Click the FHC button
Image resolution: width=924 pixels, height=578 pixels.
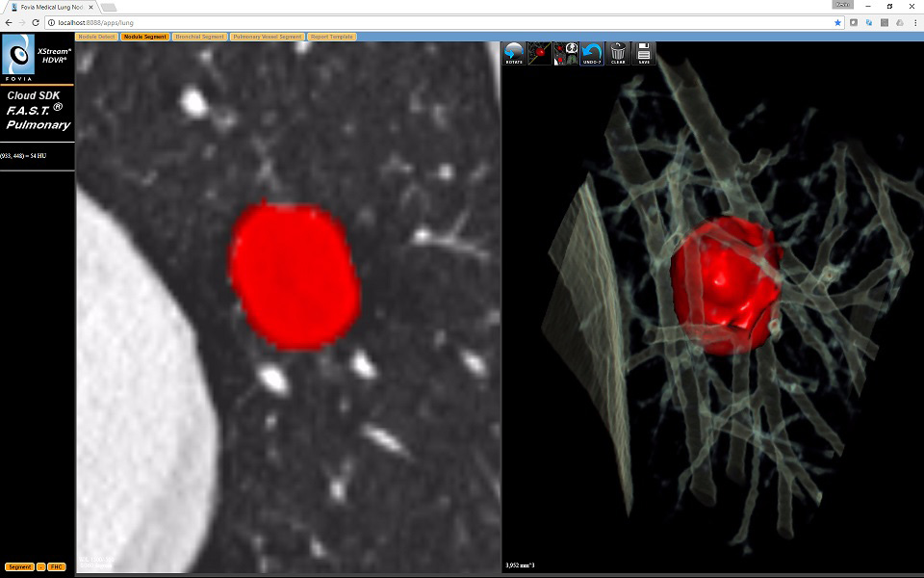click(56, 566)
